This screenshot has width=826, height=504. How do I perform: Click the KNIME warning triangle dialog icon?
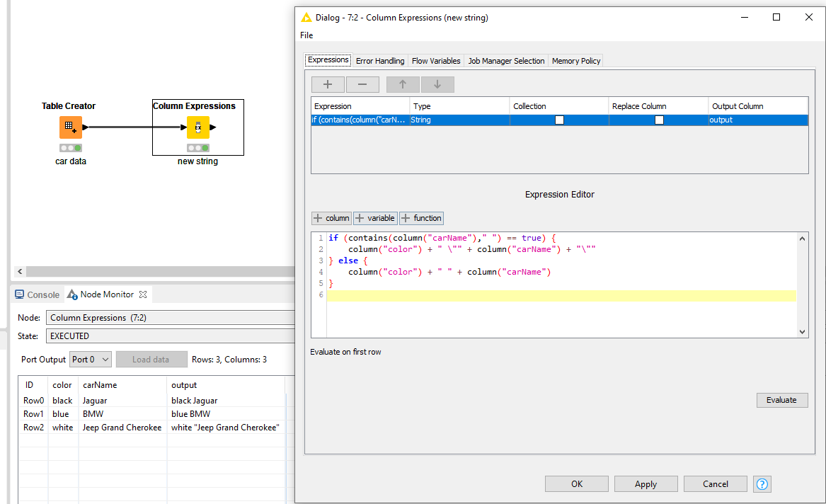tap(306, 18)
